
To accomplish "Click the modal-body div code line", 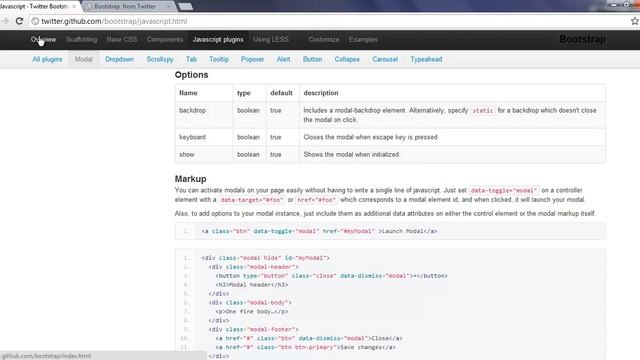I will tap(250, 303).
